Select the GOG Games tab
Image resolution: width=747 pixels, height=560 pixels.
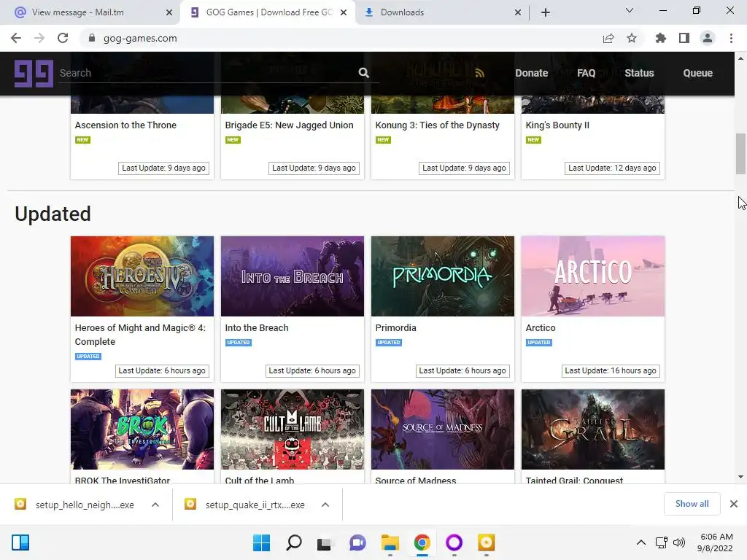tap(267, 12)
